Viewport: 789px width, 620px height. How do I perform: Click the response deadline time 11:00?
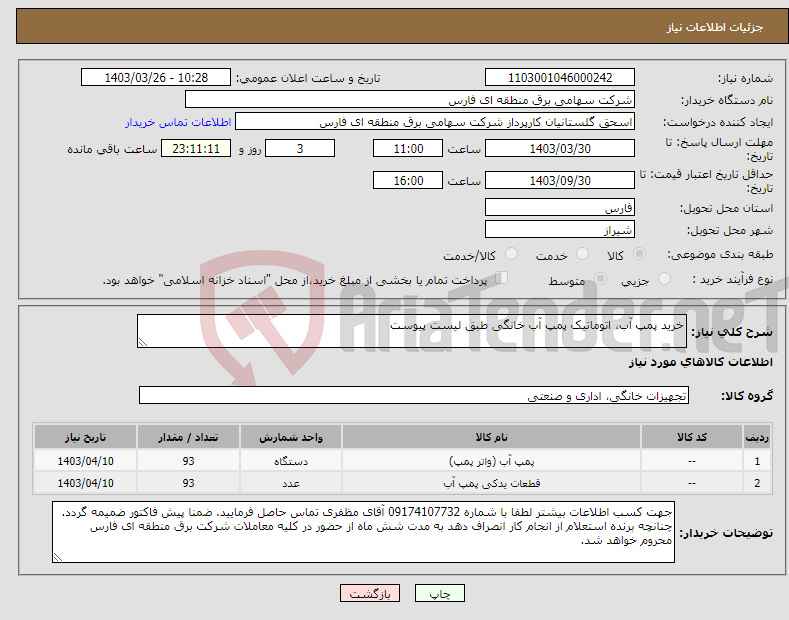point(408,148)
